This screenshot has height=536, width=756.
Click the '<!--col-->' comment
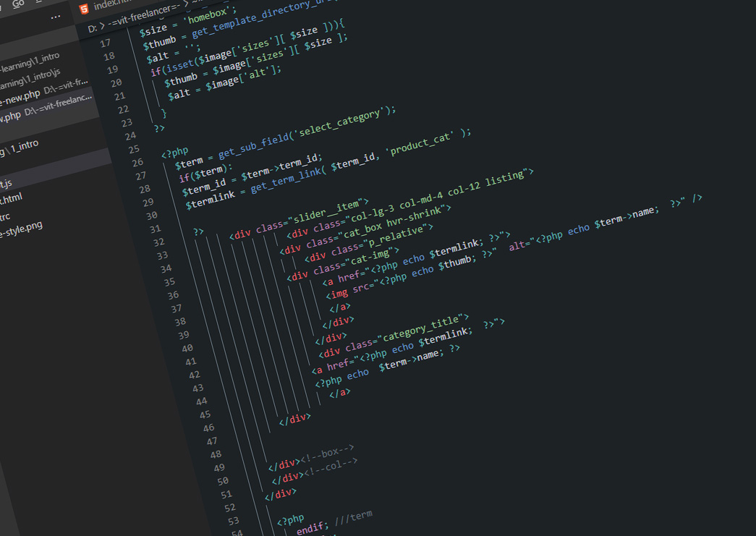[x=331, y=469]
